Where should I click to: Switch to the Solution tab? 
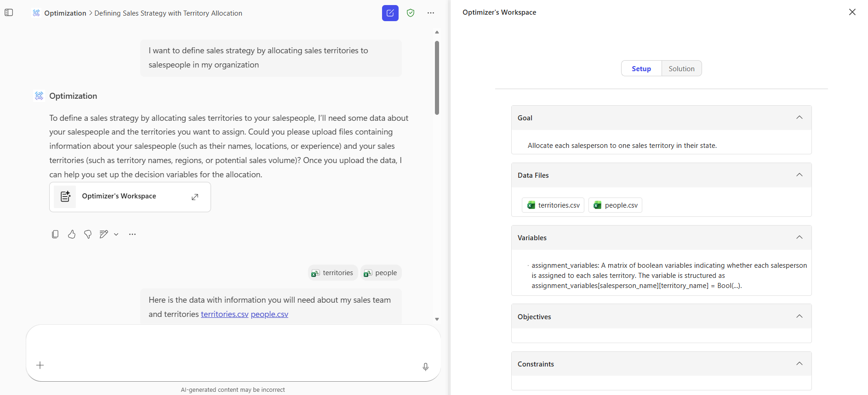pyautogui.click(x=681, y=68)
